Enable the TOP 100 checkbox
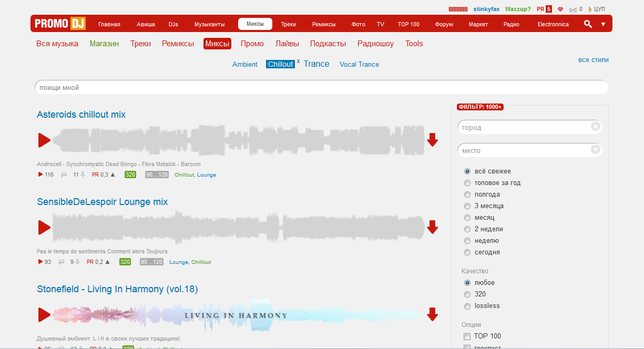644x349 pixels. pos(466,336)
